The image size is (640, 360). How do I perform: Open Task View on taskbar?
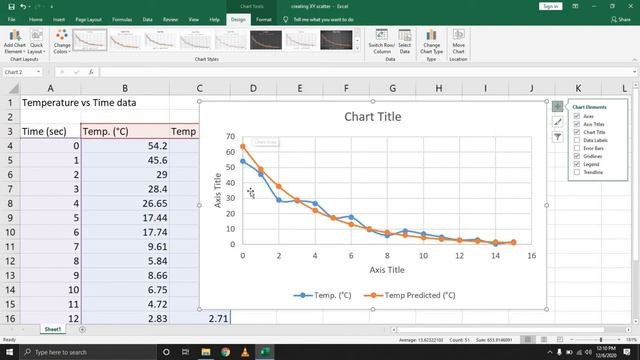185,352
